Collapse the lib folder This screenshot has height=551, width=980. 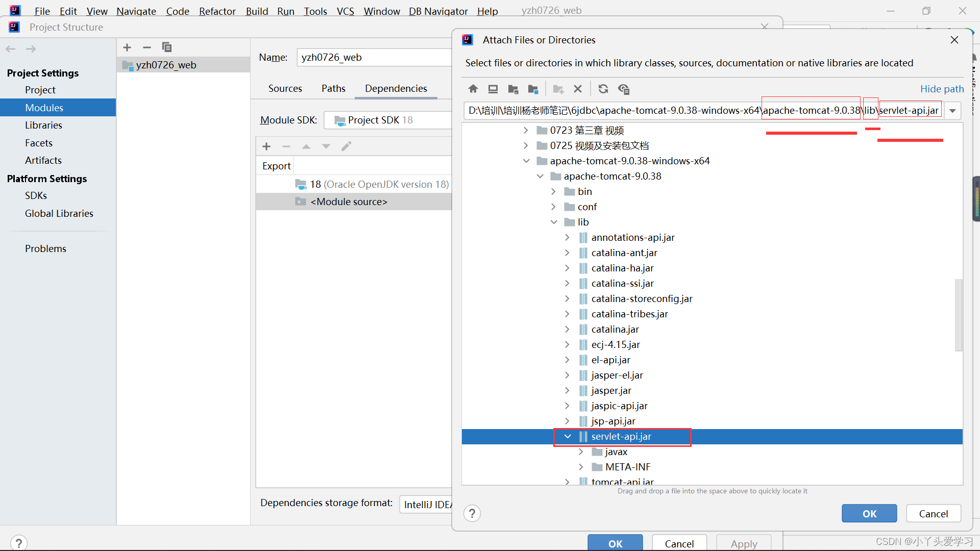click(554, 222)
